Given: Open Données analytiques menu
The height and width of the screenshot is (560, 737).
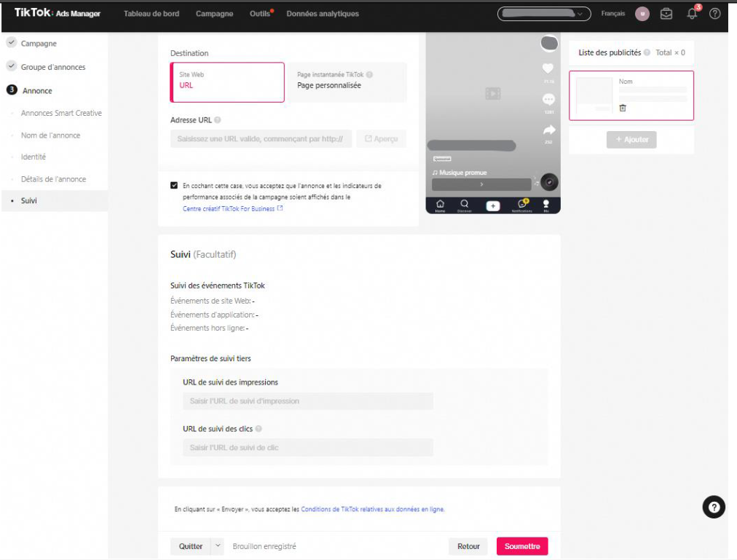Looking at the screenshot, I should coord(323,14).
